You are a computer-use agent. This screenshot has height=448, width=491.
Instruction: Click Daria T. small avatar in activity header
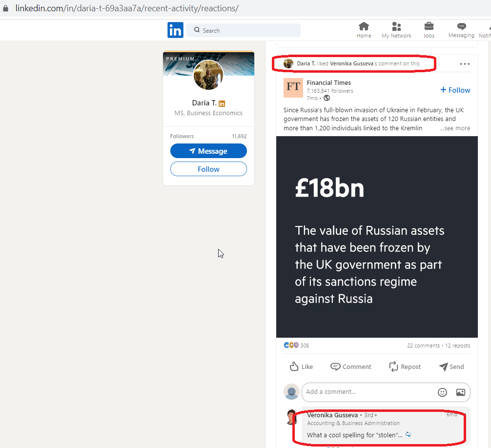(x=288, y=63)
